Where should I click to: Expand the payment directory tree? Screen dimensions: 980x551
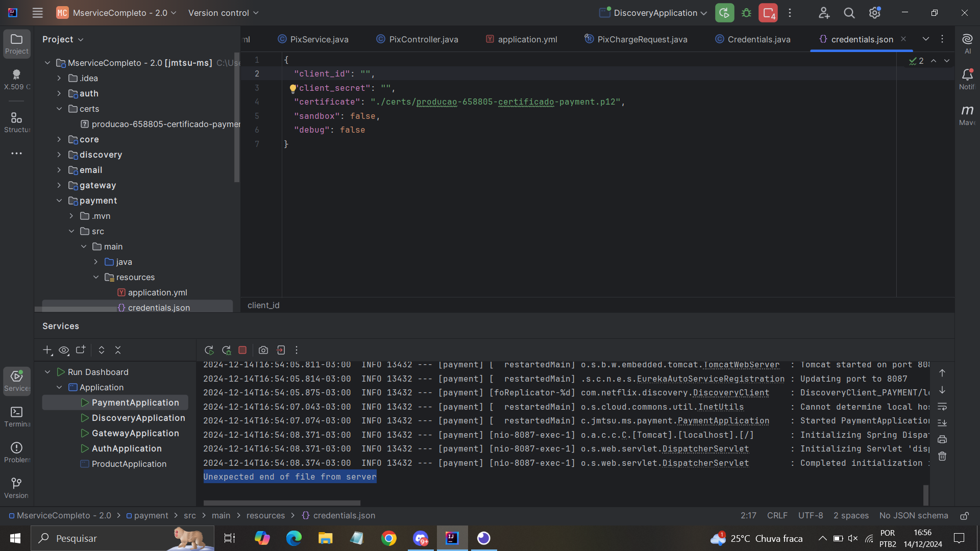pyautogui.click(x=59, y=201)
